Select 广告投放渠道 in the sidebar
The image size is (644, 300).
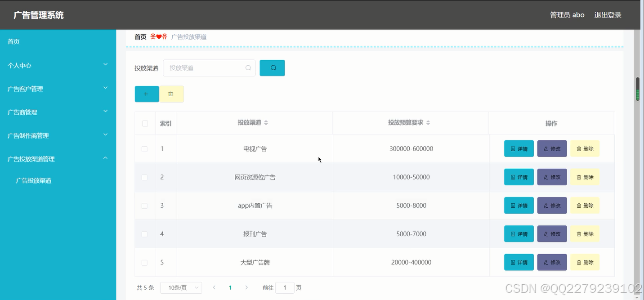(x=32, y=180)
